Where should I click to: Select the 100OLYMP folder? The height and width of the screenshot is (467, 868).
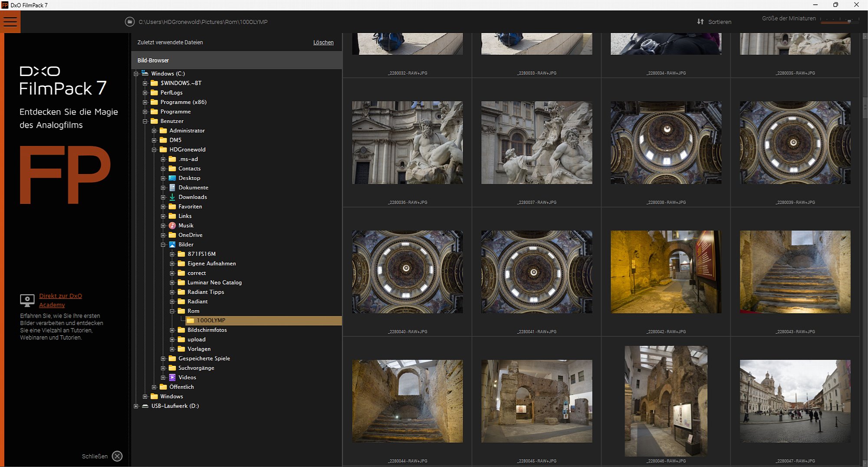tap(211, 321)
